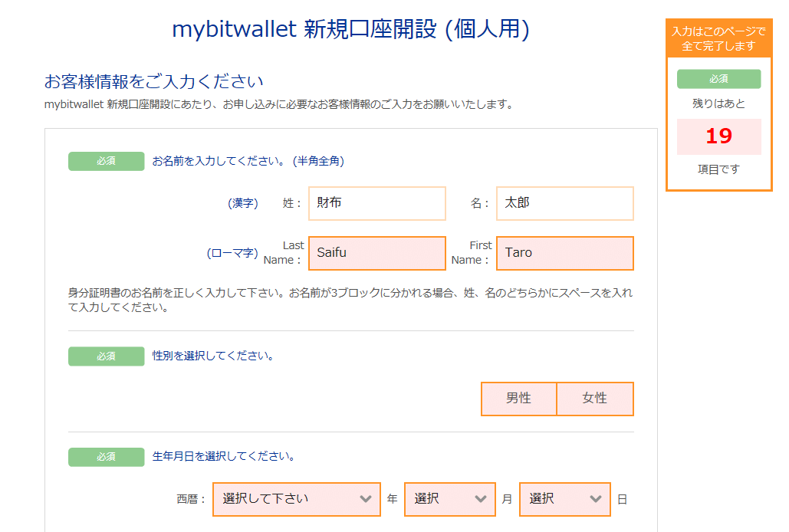Click the prompt 生年月日を選択してください。
Image resolution: width=789 pixels, height=532 pixels.
pyautogui.click(x=223, y=457)
